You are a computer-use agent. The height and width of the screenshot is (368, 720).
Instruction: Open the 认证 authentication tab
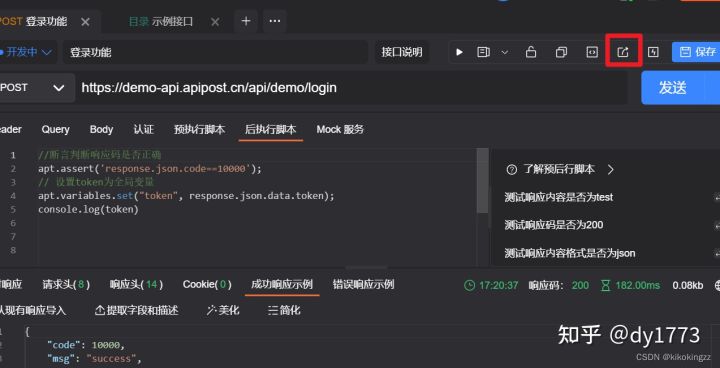coord(143,130)
